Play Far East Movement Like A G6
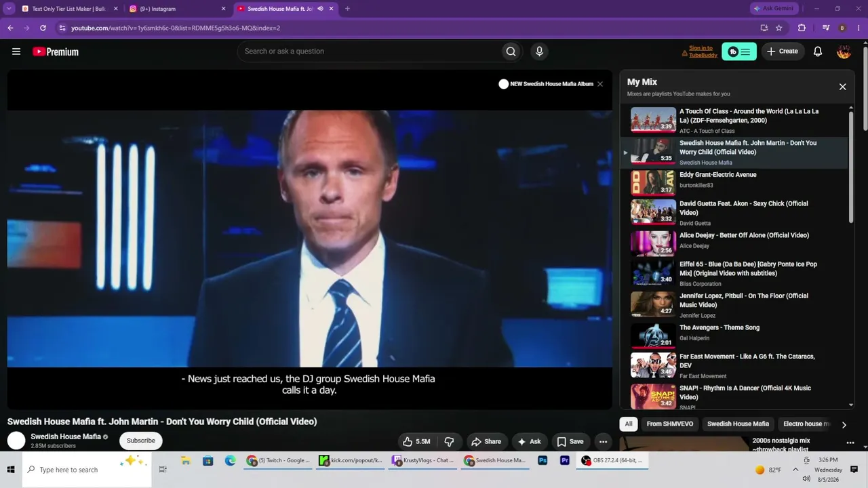This screenshot has width=868, height=488. 734,365
